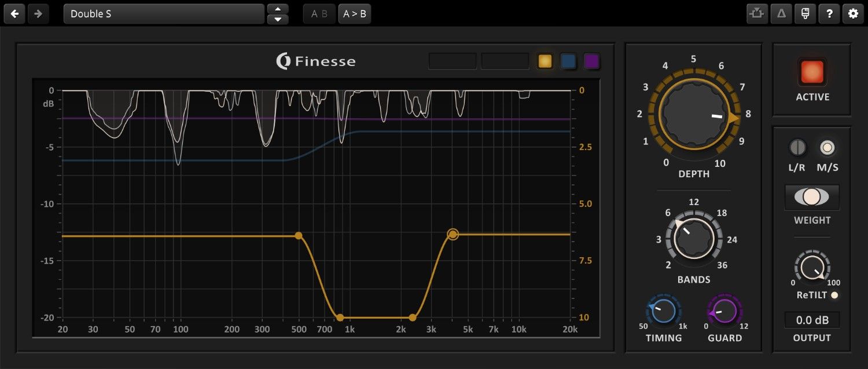Click the delta triangle icon
Image resolution: width=868 pixels, height=369 pixels.
tap(781, 14)
